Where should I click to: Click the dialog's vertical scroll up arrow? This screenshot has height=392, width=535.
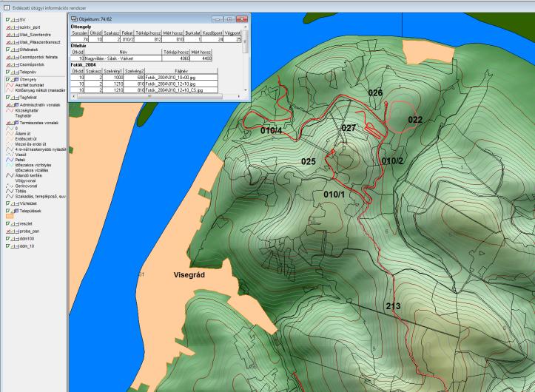tap(246, 27)
